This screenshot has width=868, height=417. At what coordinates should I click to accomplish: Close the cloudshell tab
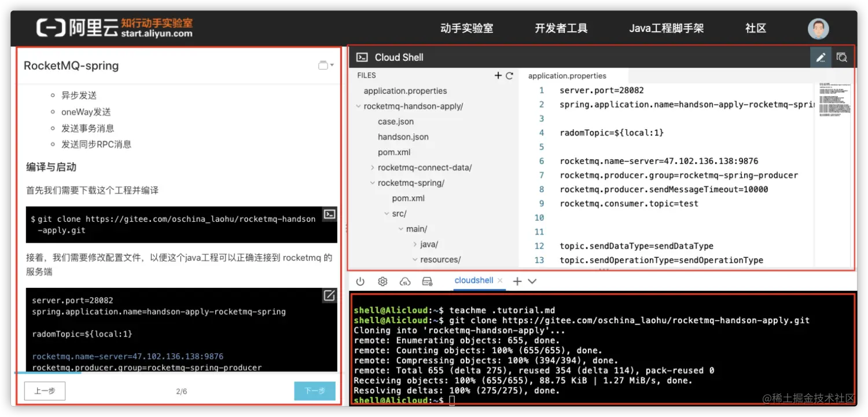click(501, 280)
